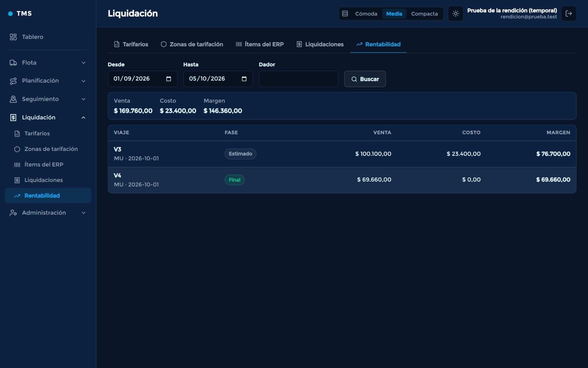Expand the Flota menu chevron
Screen dimensions: 588x368
[83, 63]
